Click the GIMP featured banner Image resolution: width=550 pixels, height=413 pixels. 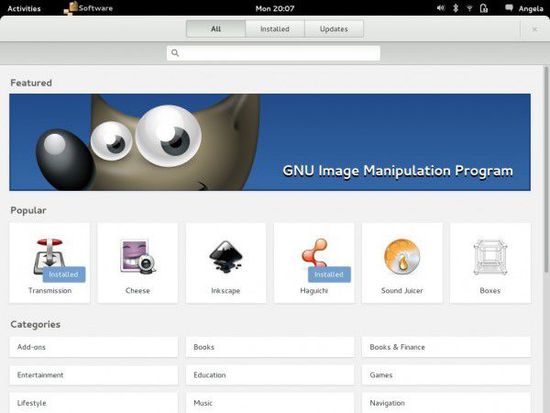coord(270,142)
